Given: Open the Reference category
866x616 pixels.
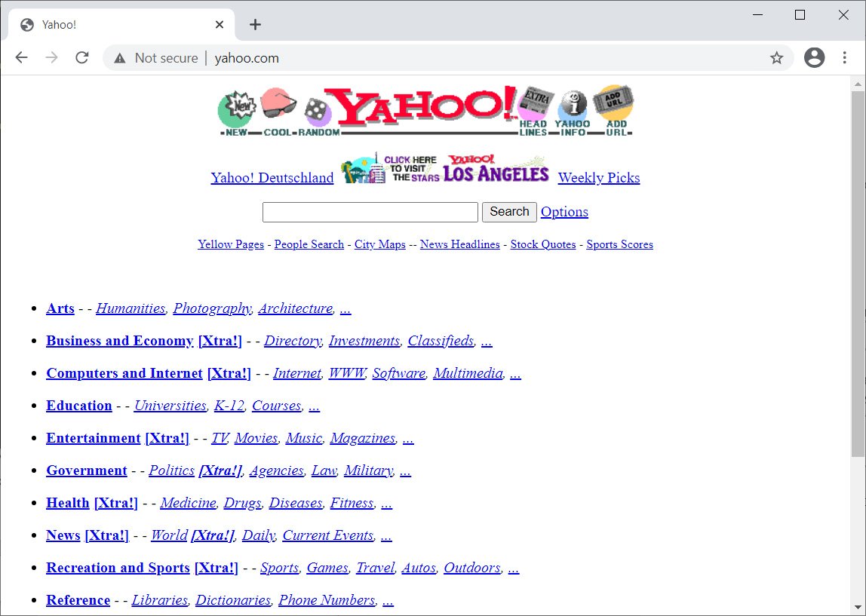Looking at the screenshot, I should [x=78, y=600].
